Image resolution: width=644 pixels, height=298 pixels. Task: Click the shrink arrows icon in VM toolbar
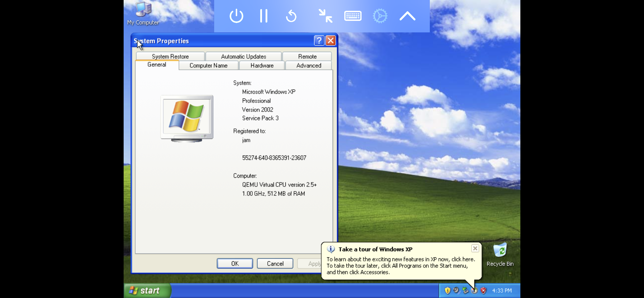pyautogui.click(x=326, y=16)
